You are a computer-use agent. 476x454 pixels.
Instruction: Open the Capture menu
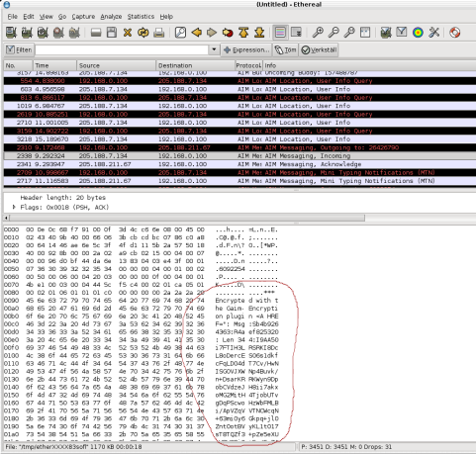click(x=83, y=17)
